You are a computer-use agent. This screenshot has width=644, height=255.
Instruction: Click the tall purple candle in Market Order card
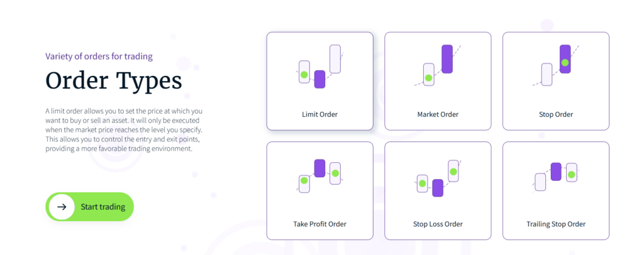pos(447,59)
